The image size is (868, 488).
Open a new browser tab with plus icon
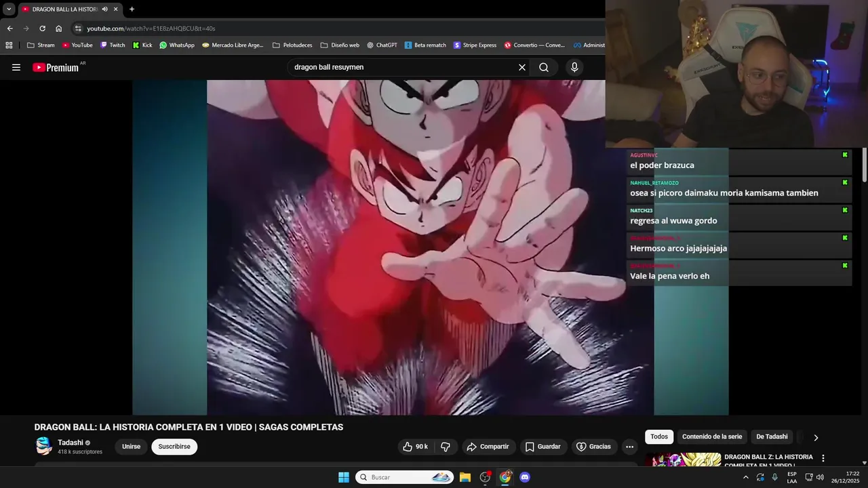point(132,9)
